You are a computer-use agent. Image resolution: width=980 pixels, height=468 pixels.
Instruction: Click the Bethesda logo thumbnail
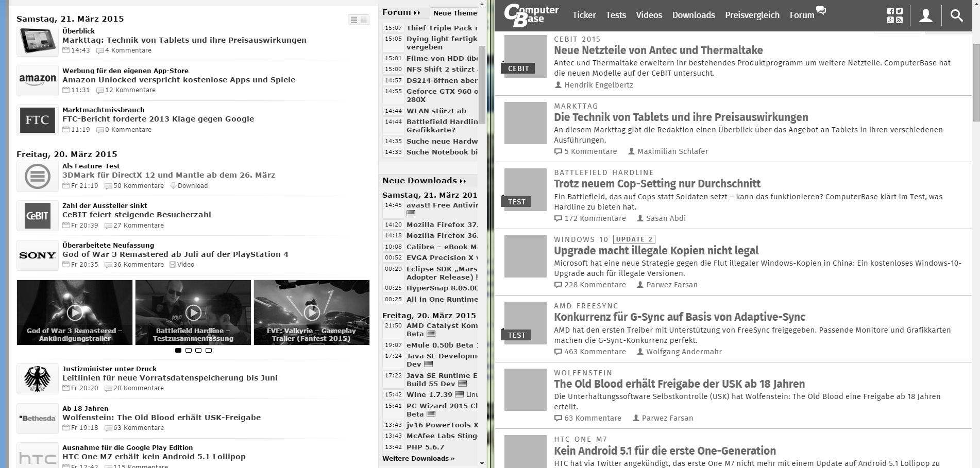click(x=38, y=418)
